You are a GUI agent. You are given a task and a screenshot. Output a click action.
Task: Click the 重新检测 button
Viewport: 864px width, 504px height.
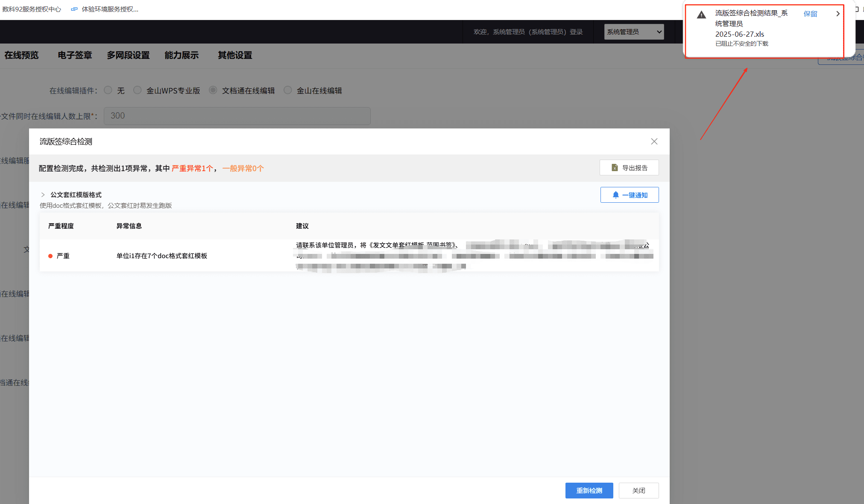(x=589, y=491)
